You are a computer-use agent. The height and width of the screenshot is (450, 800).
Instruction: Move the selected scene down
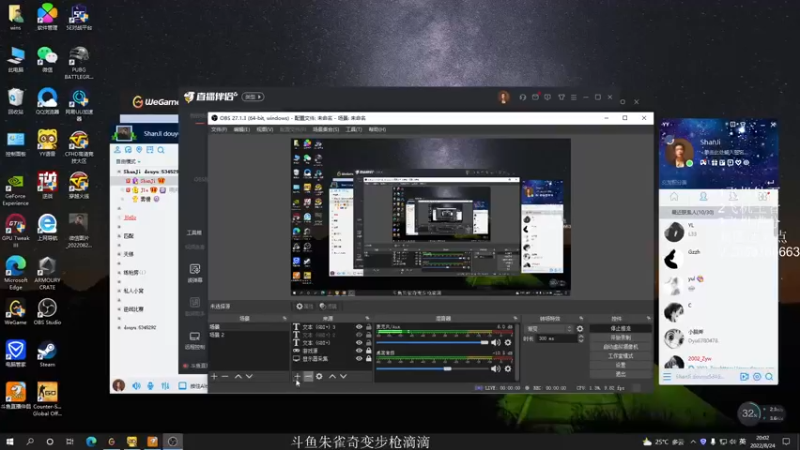(x=249, y=377)
